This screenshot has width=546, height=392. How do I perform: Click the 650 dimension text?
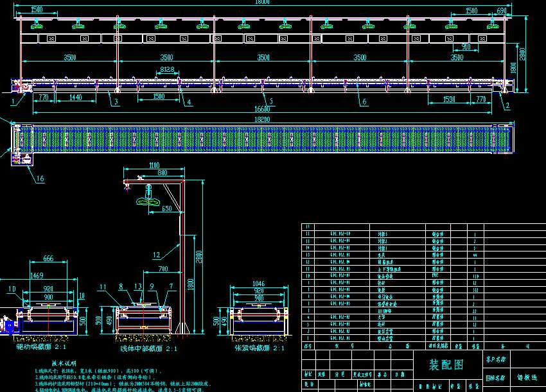click(x=167, y=209)
